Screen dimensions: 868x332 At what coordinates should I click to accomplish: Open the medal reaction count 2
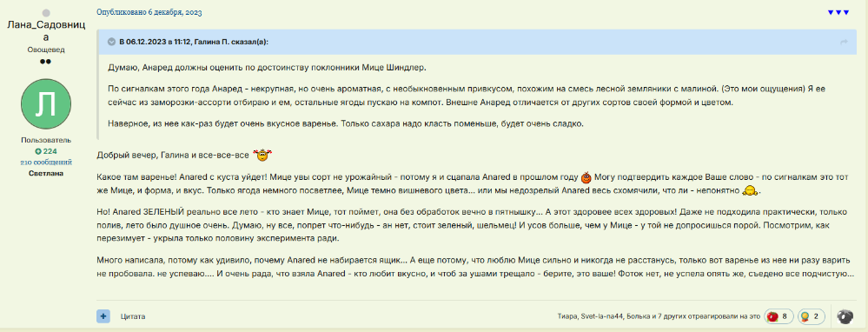point(811,316)
